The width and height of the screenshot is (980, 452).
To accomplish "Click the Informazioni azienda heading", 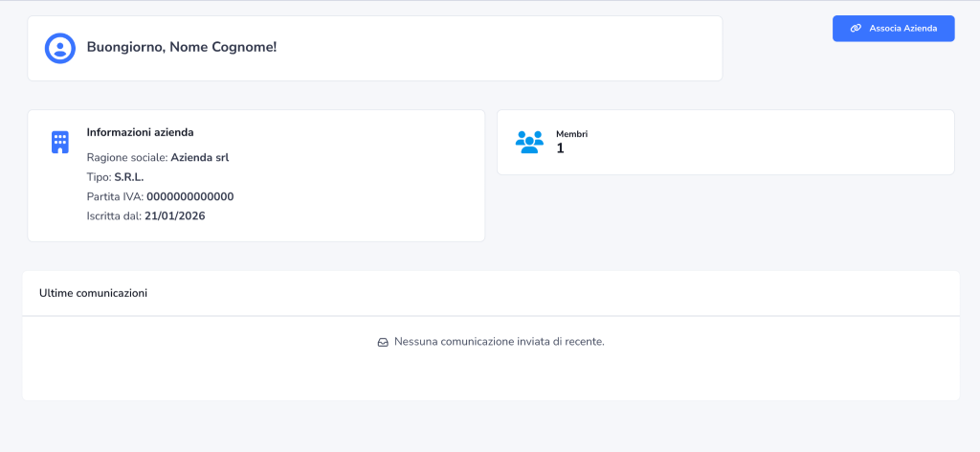I will pos(140,132).
